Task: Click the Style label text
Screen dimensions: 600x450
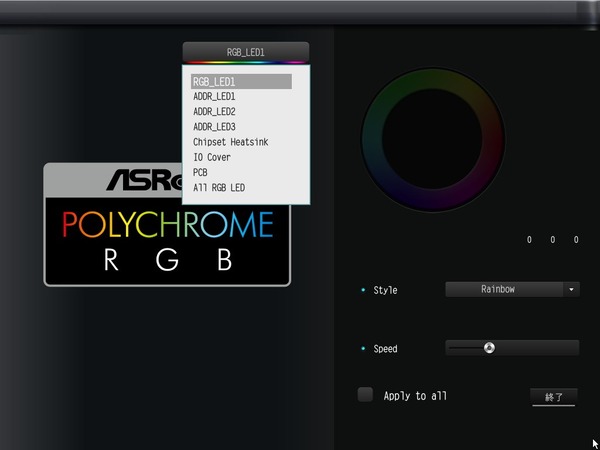Action: pos(385,290)
